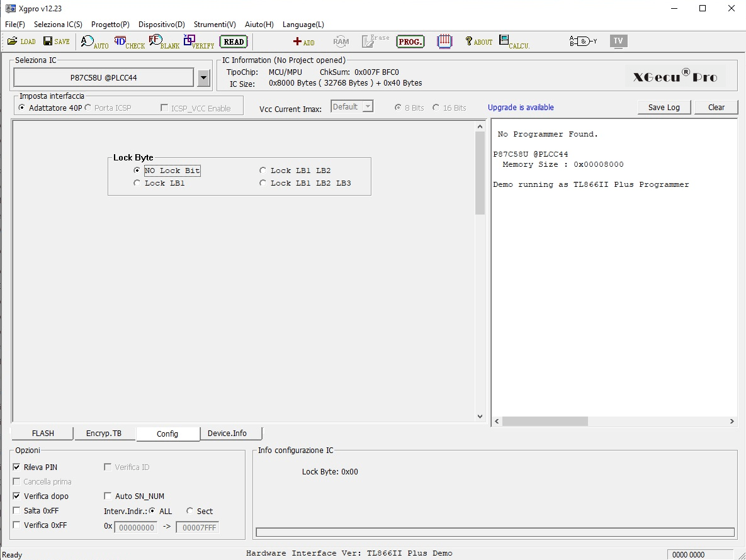The height and width of the screenshot is (560, 746).
Task: Run BLANK check from toolbar
Action: [x=164, y=42]
